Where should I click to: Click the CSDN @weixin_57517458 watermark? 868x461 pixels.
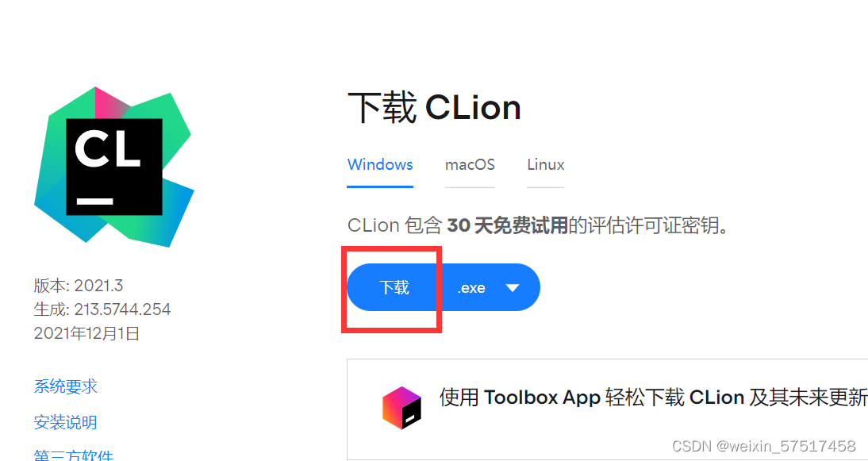764,446
